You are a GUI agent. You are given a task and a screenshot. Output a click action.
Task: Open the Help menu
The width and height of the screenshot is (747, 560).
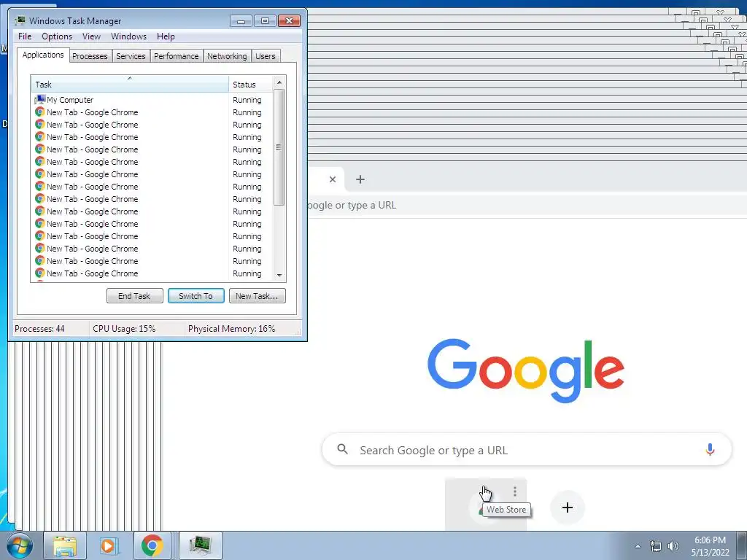[166, 36]
